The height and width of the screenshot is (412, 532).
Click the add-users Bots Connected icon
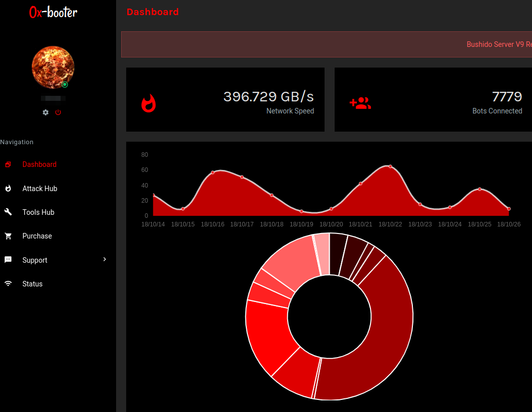(360, 103)
